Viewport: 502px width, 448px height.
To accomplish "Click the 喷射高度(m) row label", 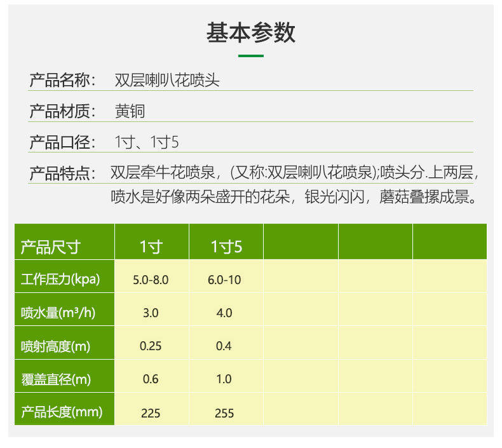I will point(55,346).
